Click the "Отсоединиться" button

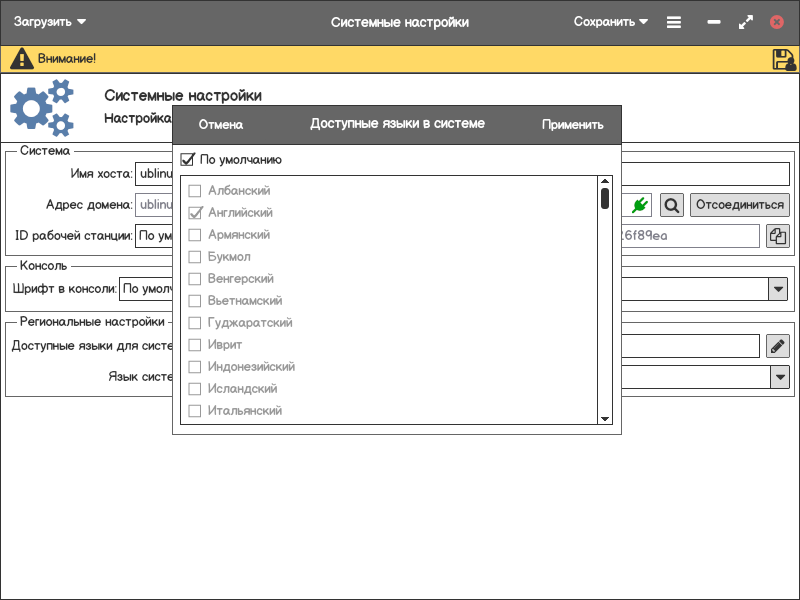pos(739,205)
